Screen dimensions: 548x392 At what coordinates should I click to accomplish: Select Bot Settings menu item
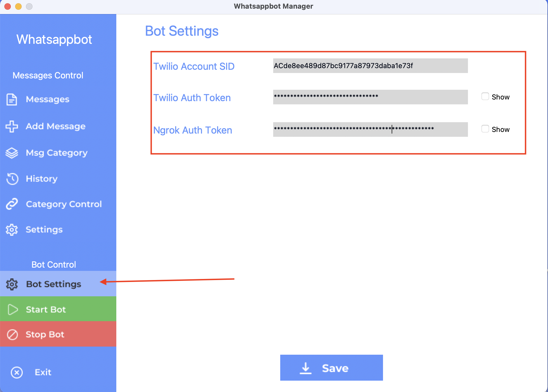pyautogui.click(x=58, y=284)
